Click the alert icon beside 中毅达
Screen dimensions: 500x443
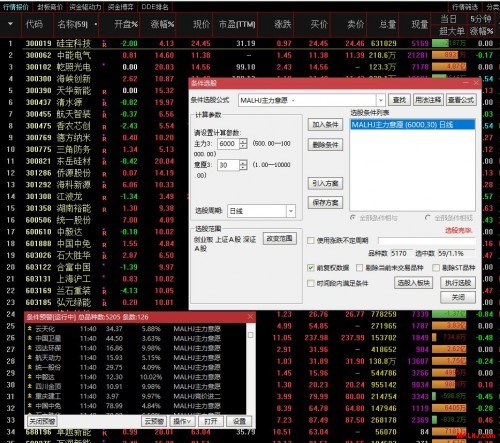coord(30,377)
